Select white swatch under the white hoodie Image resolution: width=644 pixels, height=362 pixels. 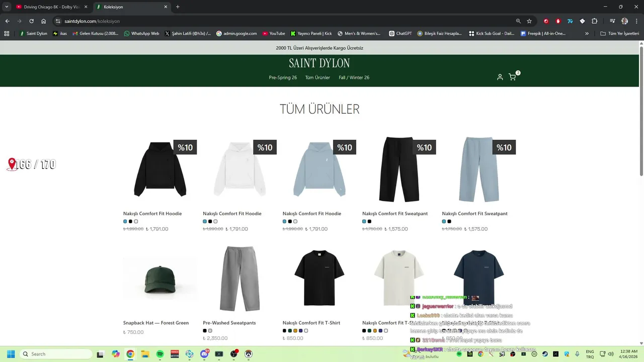point(216,221)
